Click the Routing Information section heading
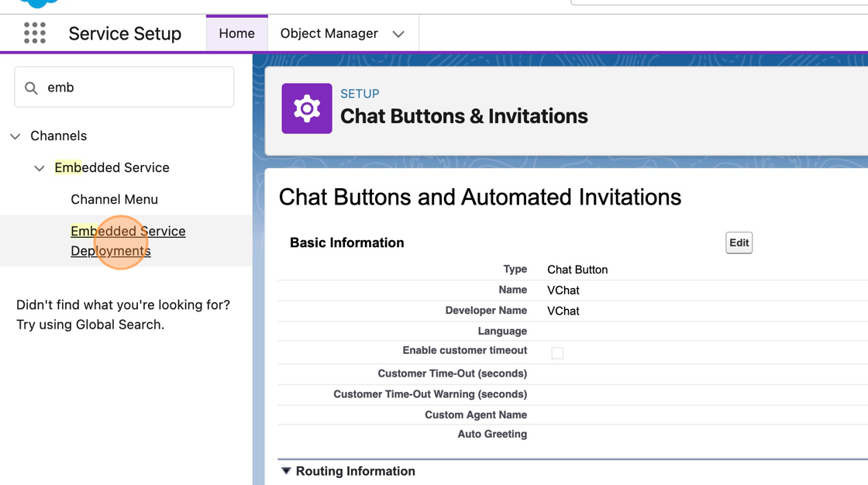 click(356, 471)
